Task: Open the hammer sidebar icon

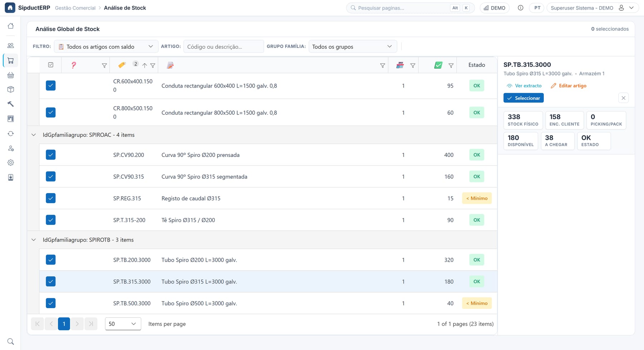Action: [x=11, y=104]
